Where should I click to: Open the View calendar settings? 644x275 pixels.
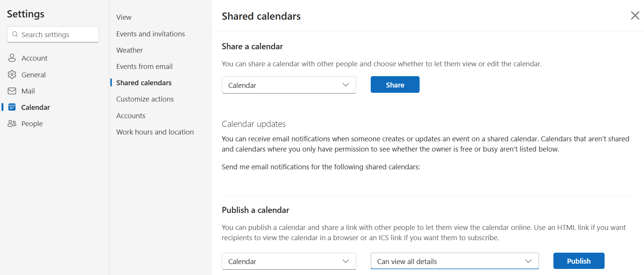(124, 17)
